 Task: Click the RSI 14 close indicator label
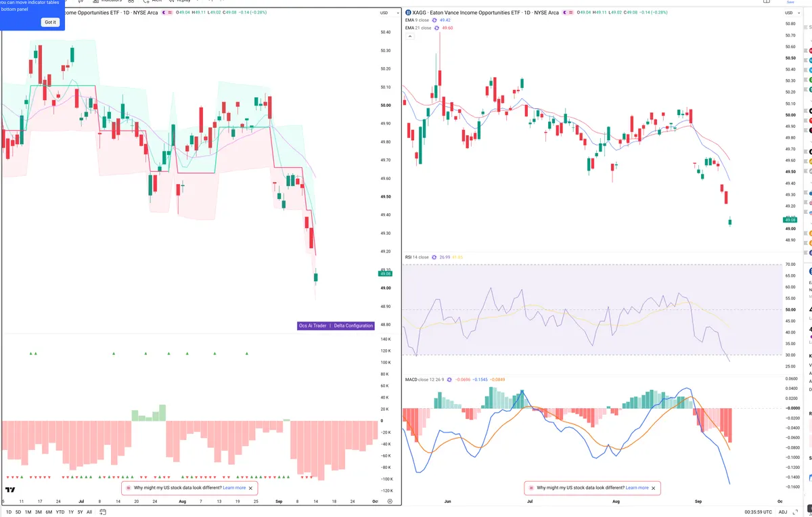point(417,257)
